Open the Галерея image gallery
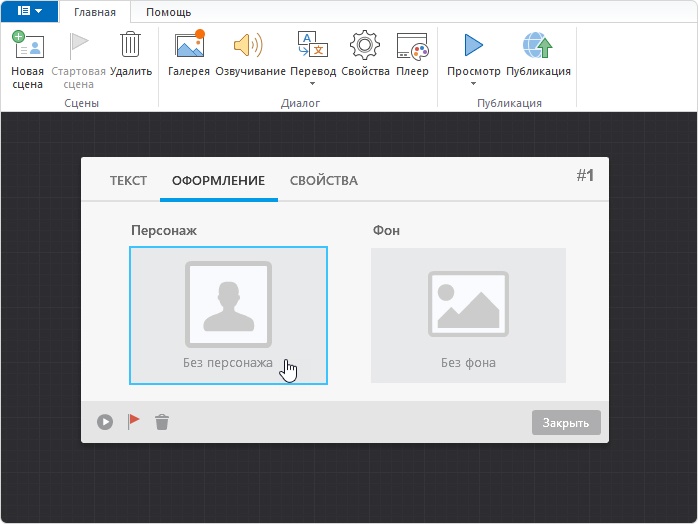698x524 pixels. click(x=189, y=53)
